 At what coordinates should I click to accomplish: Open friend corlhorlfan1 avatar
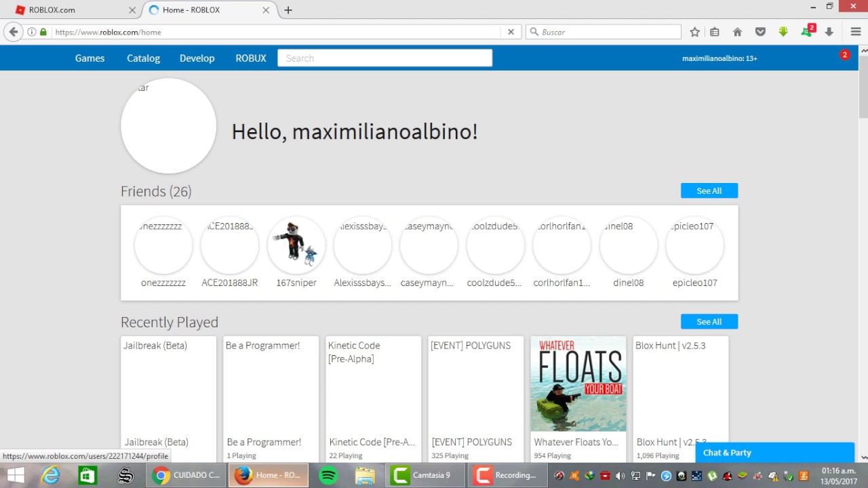point(561,245)
